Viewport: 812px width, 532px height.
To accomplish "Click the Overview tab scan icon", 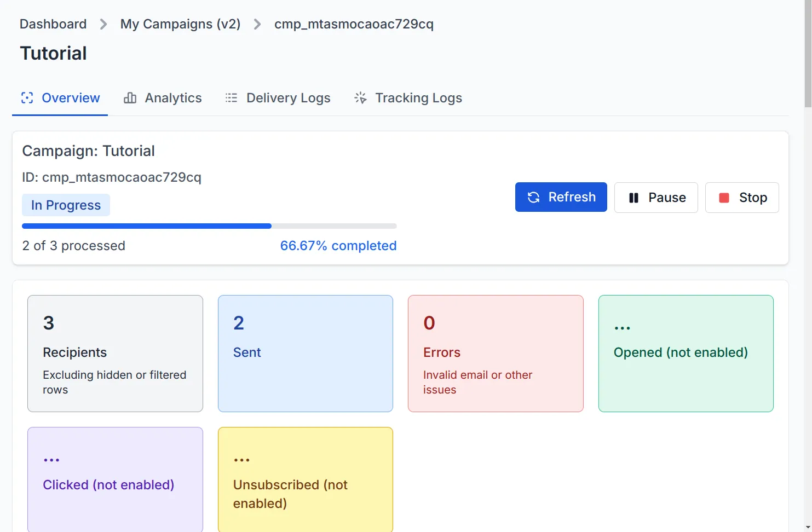I will pyautogui.click(x=27, y=98).
